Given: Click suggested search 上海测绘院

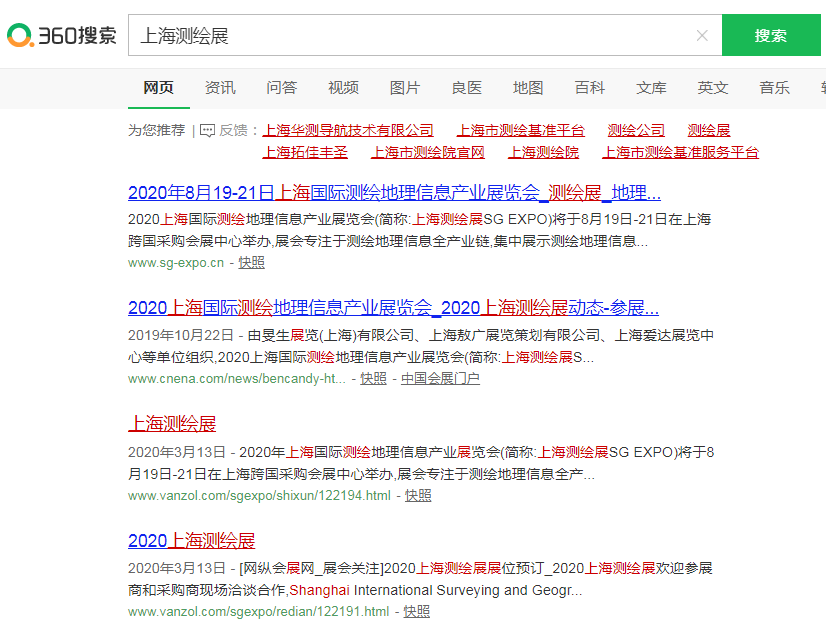Looking at the screenshot, I should [544, 153].
